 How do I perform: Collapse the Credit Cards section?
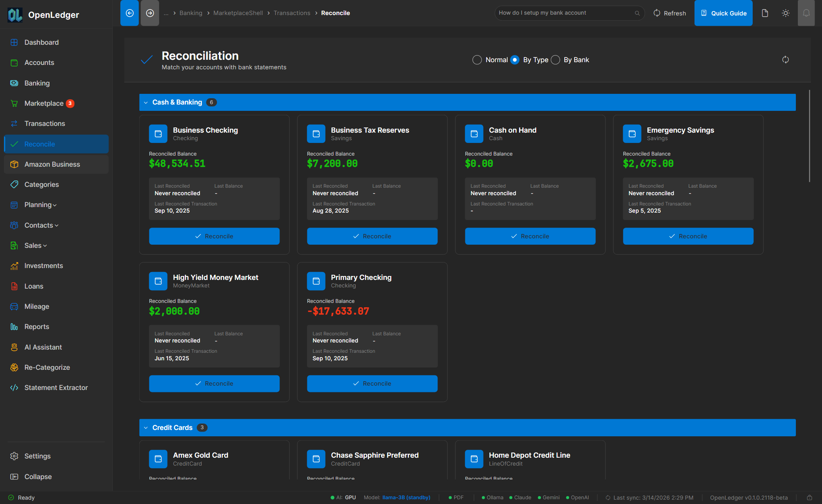click(x=146, y=428)
